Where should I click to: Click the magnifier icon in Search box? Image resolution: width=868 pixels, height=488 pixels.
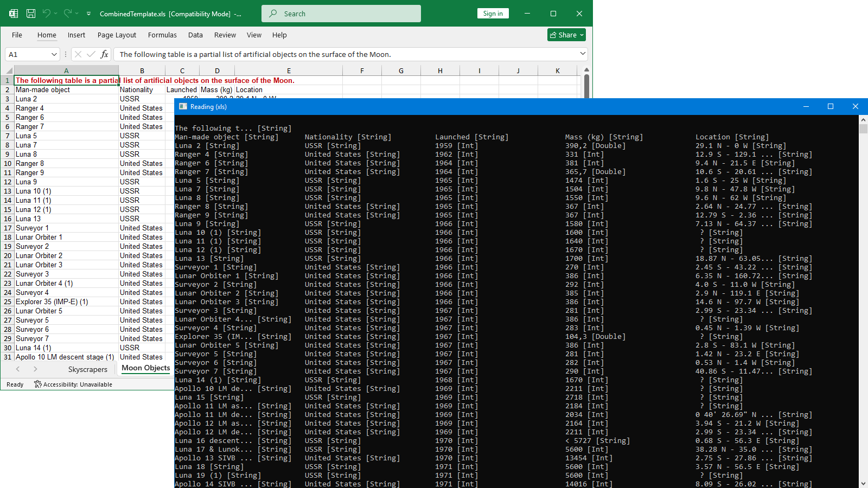point(273,14)
